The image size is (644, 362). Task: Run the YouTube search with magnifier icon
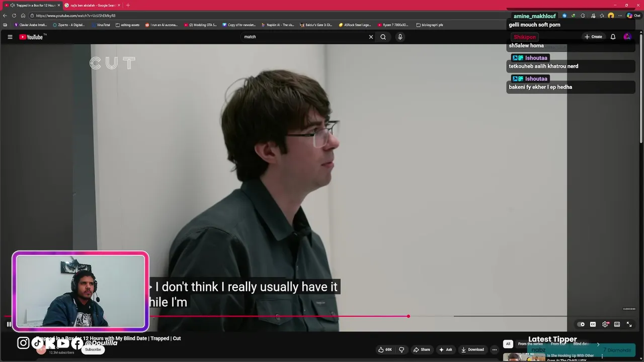coord(383,37)
